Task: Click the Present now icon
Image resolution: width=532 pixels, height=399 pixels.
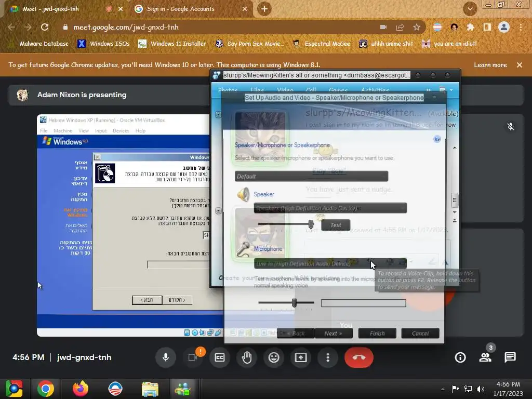Action: (301, 357)
